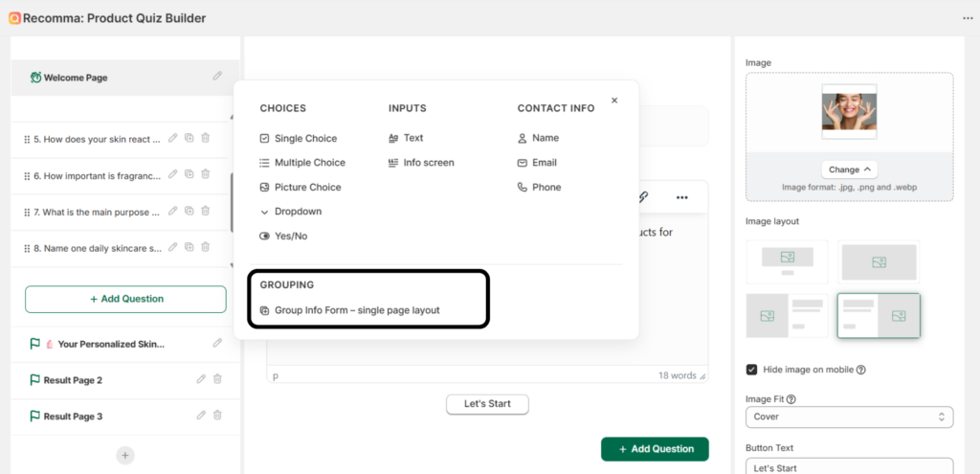Edit Result Page 3 with pencil icon
Viewport: 980px width, 474px height.
pos(201,416)
